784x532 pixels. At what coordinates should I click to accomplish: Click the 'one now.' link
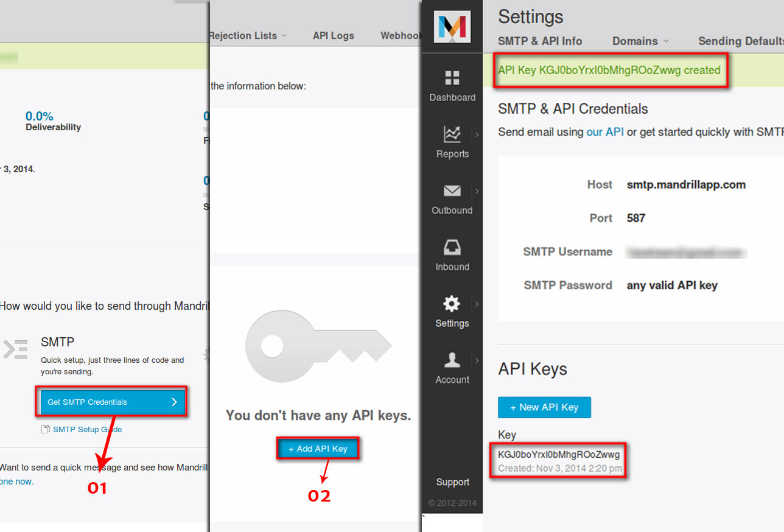[x=17, y=481]
